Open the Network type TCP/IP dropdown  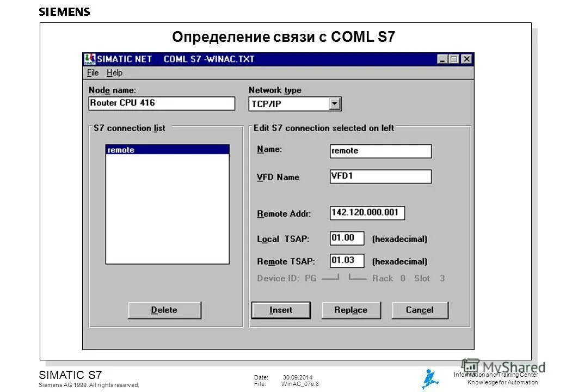pos(335,103)
